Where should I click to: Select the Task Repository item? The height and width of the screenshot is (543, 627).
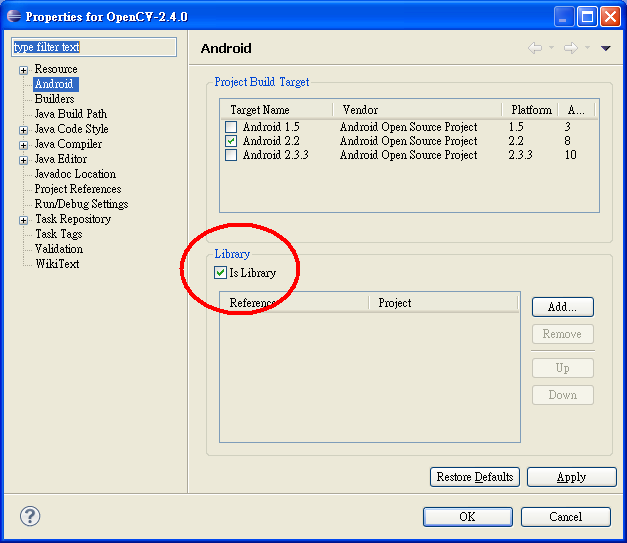[73, 219]
